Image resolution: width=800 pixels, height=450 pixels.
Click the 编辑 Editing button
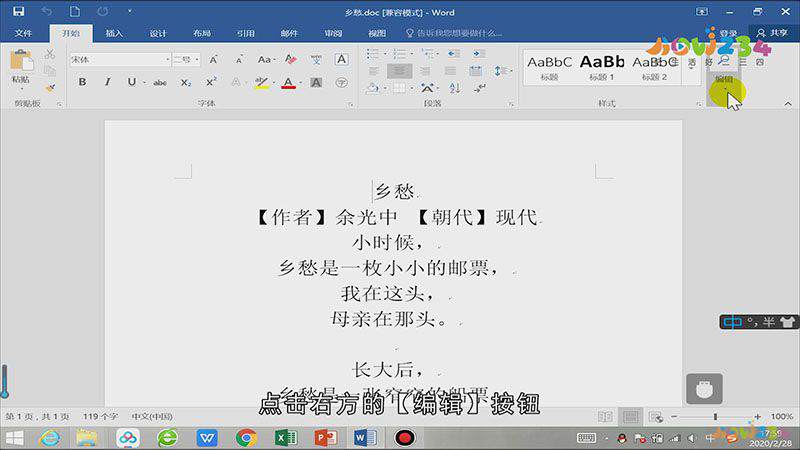tap(724, 79)
